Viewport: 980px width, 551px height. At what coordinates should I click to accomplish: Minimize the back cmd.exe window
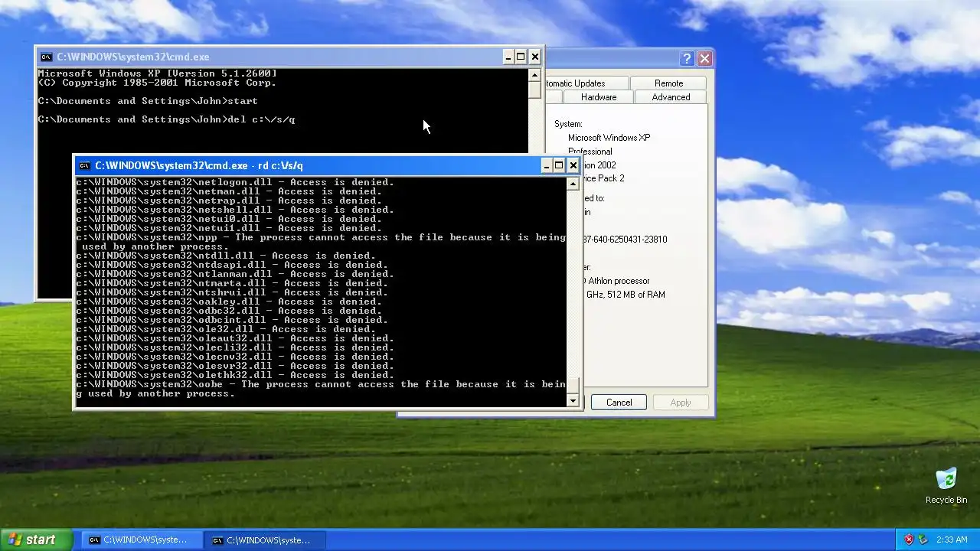[508, 57]
